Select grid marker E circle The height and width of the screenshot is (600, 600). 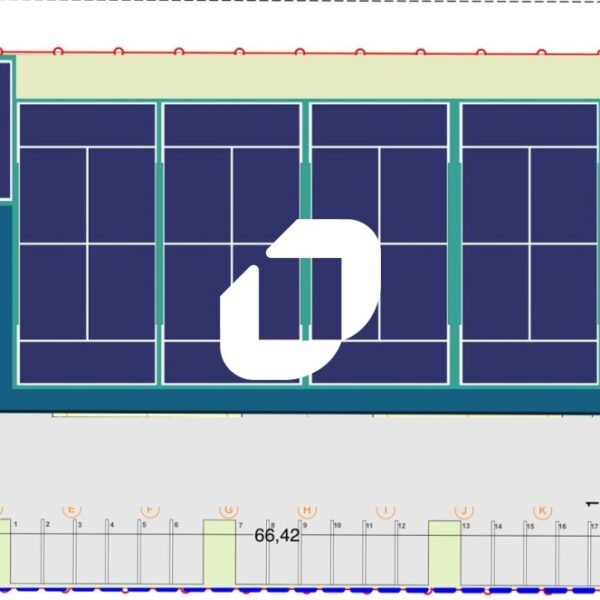click(71, 509)
